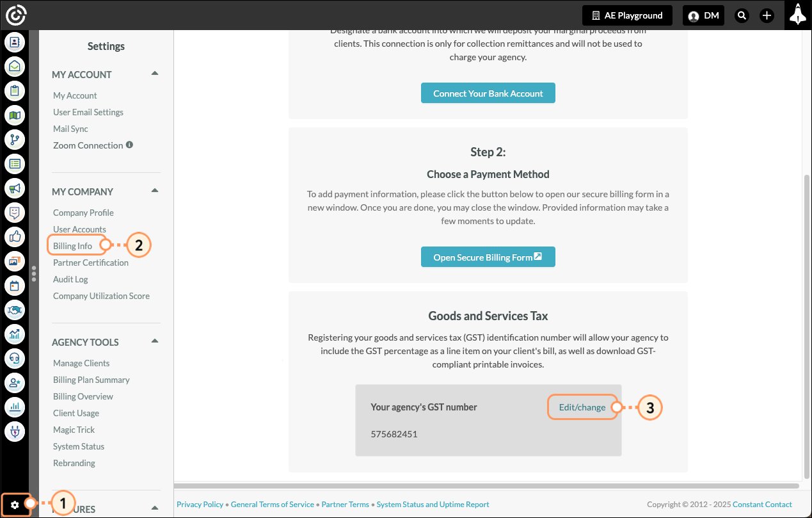
Task: Open System Status and Uptime Report link
Action: click(x=433, y=505)
